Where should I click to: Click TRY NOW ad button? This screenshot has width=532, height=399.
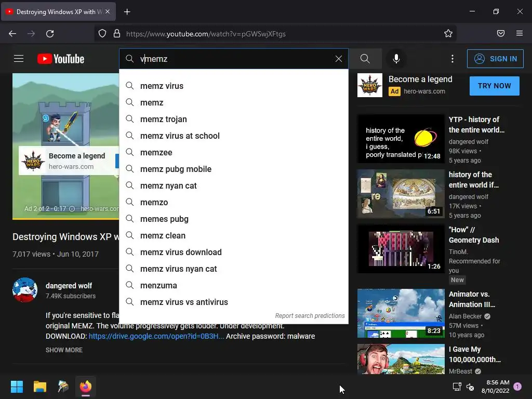pyautogui.click(x=495, y=86)
